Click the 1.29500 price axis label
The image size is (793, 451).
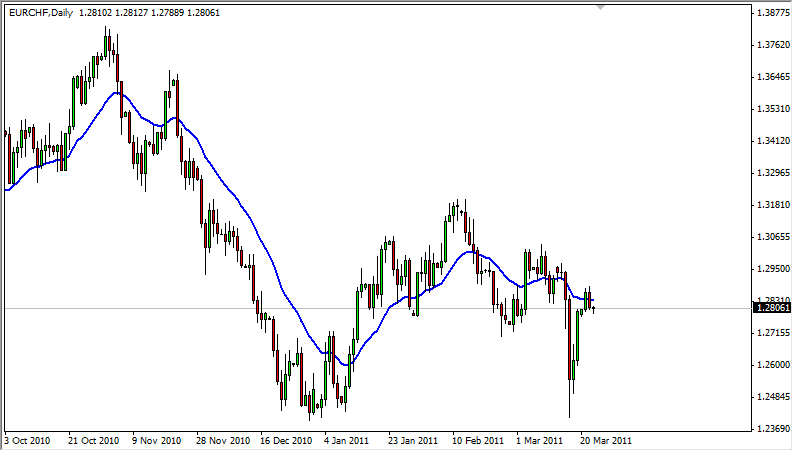773,268
